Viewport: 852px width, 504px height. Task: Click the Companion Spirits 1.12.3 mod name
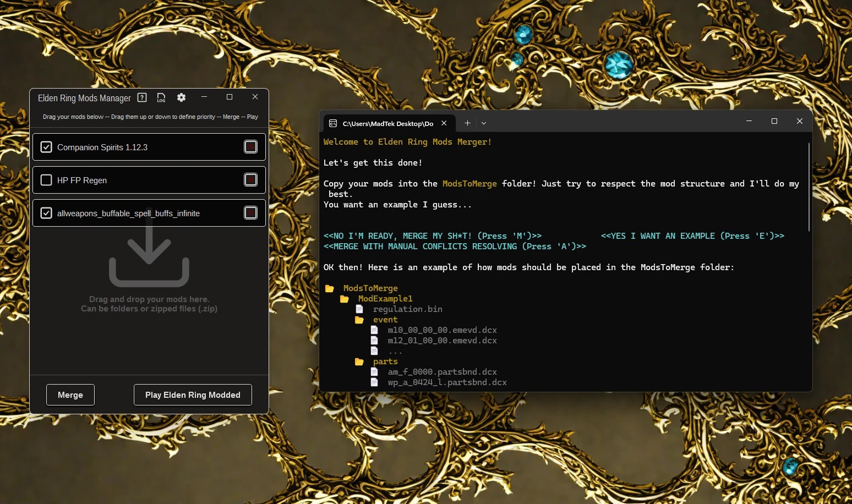click(x=102, y=147)
